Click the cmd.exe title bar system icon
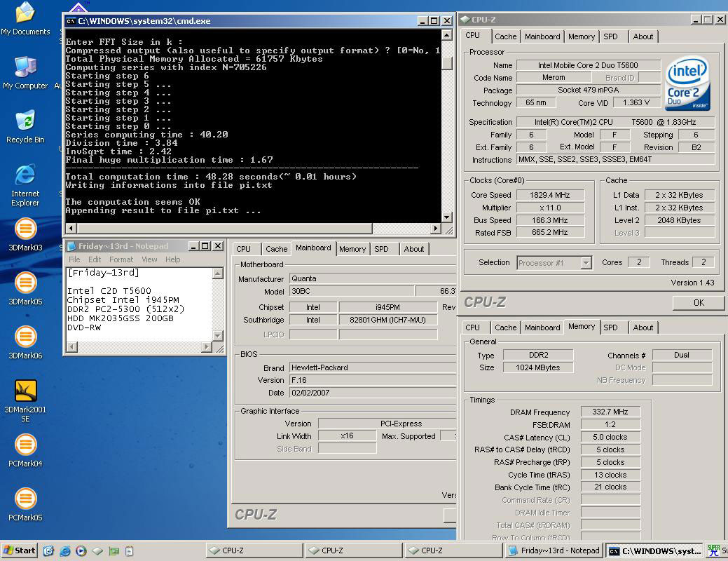The height and width of the screenshot is (561, 728). 71,21
